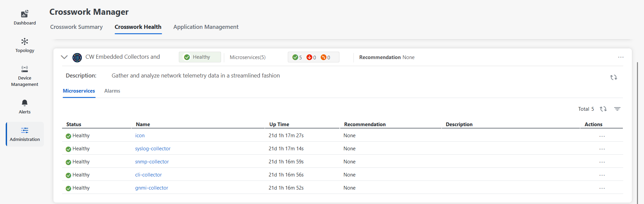644x204 pixels.
Task: Sort by the Name column header
Action: [x=143, y=124]
